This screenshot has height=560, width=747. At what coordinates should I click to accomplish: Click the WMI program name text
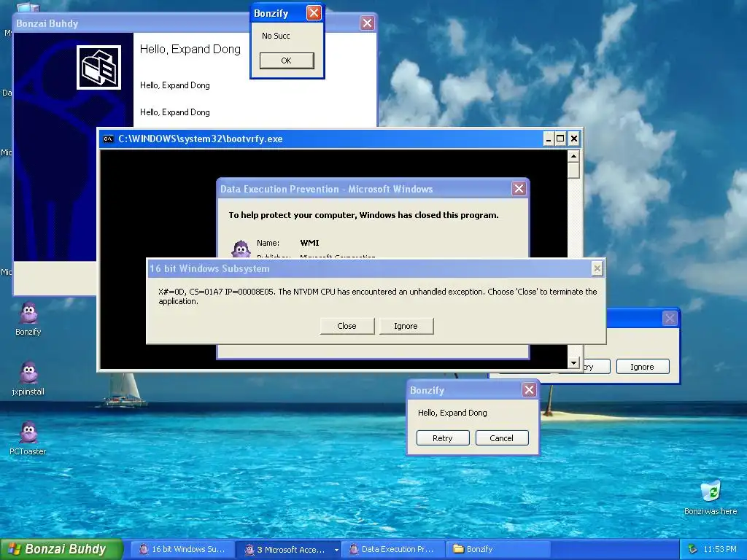tap(309, 243)
